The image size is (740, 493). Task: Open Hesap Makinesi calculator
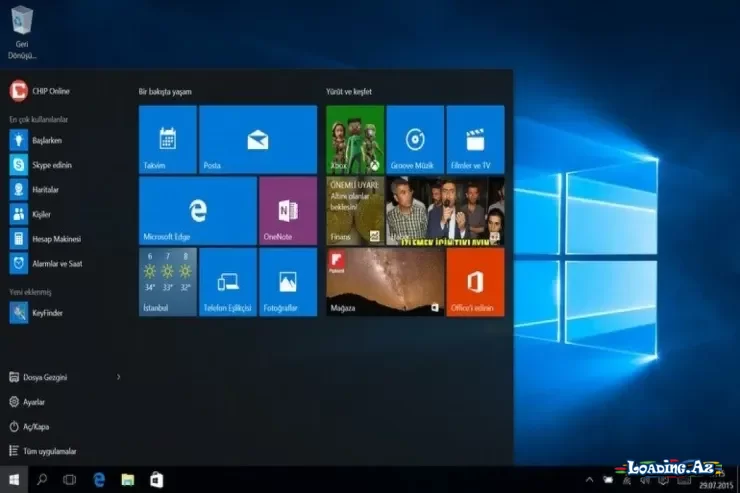[46, 239]
